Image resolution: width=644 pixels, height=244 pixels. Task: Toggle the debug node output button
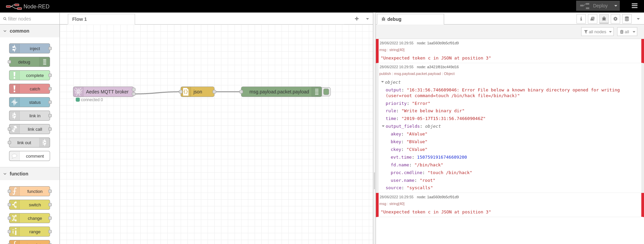326,92
